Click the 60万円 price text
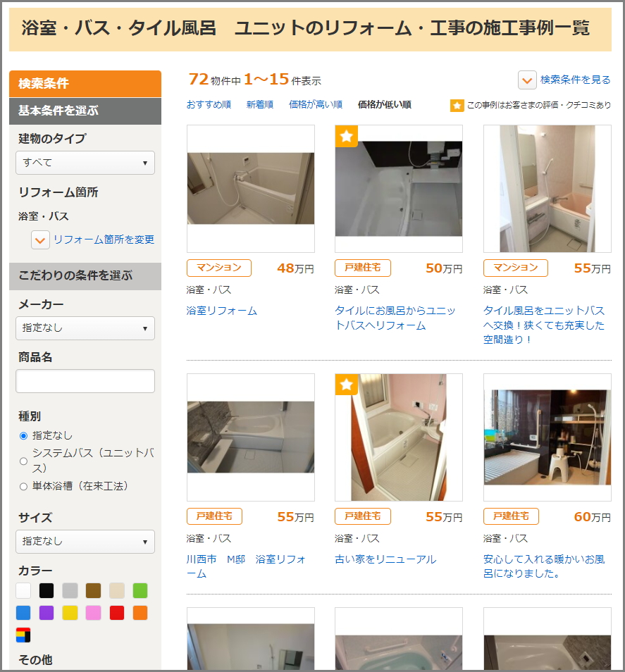The width and height of the screenshot is (625, 672). (x=593, y=517)
